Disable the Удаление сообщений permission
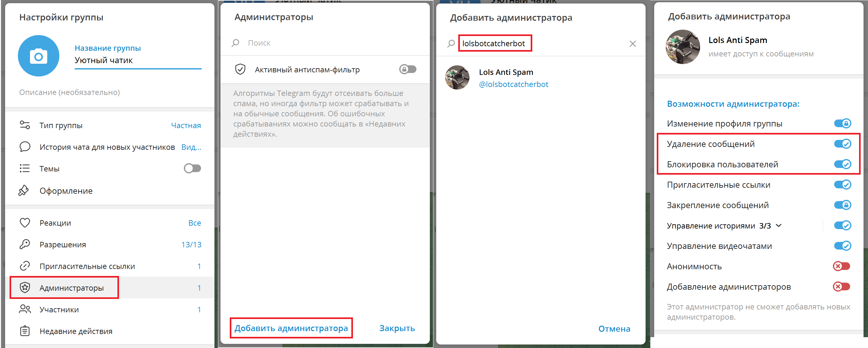Viewport: 868px width, 348px height. pyautogui.click(x=842, y=144)
